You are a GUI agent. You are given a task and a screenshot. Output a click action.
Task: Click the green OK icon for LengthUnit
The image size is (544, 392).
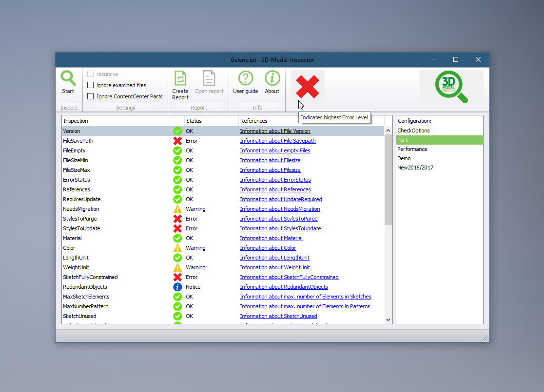pos(177,258)
